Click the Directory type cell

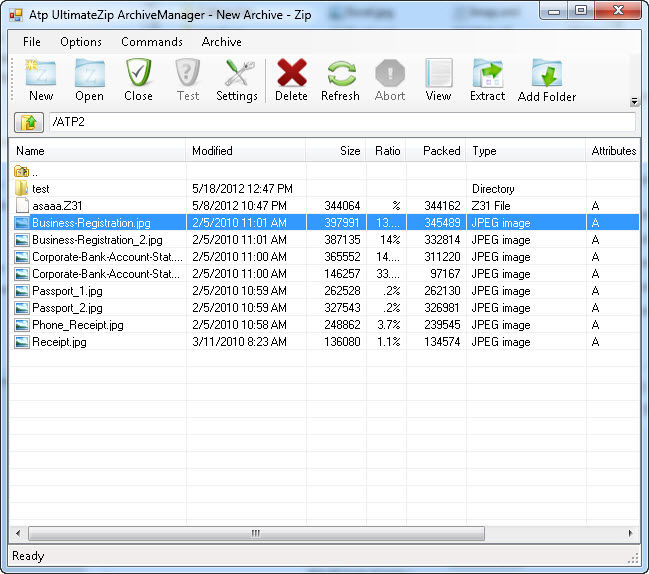tap(493, 189)
